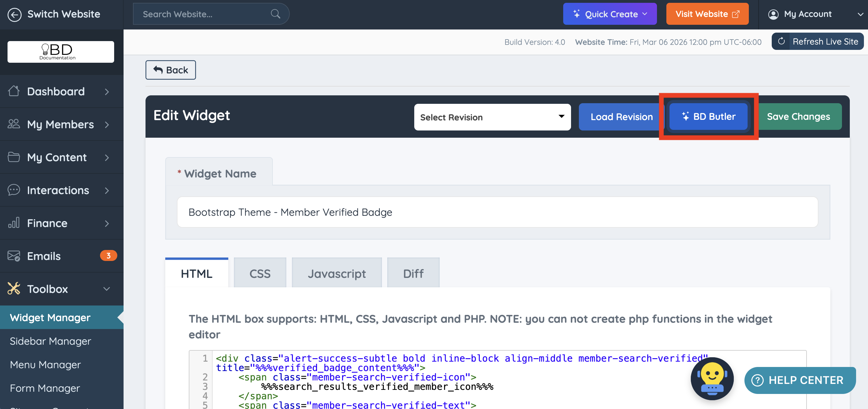The height and width of the screenshot is (409, 868).
Task: Click the My Members people icon
Action: 14,124
